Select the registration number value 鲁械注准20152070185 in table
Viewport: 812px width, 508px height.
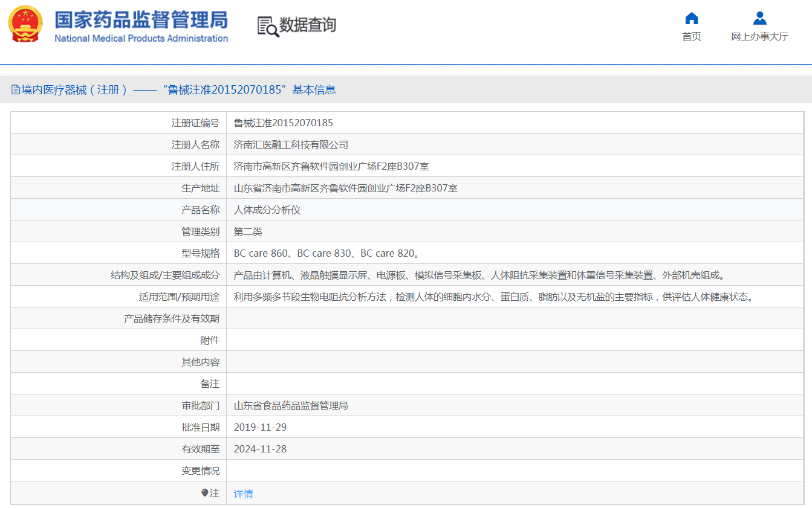[x=283, y=123]
